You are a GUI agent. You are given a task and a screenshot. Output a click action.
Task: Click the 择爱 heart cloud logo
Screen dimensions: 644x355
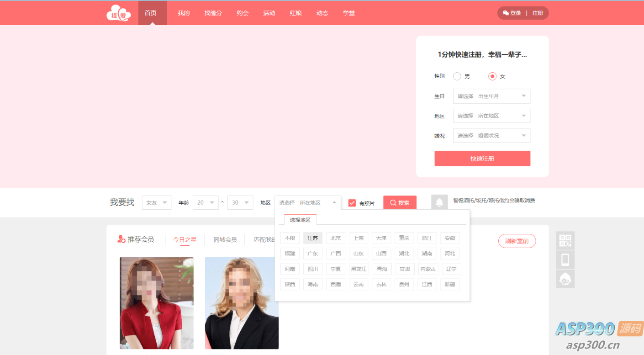118,12
